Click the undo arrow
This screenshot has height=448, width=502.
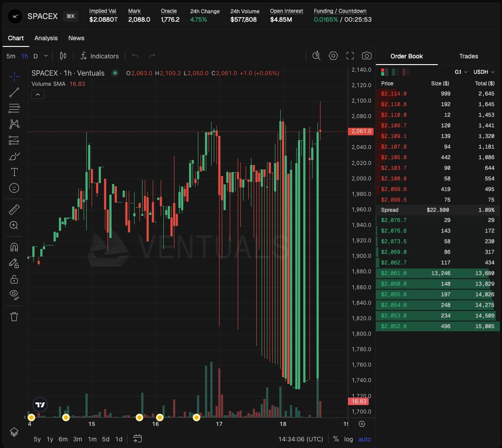135,56
